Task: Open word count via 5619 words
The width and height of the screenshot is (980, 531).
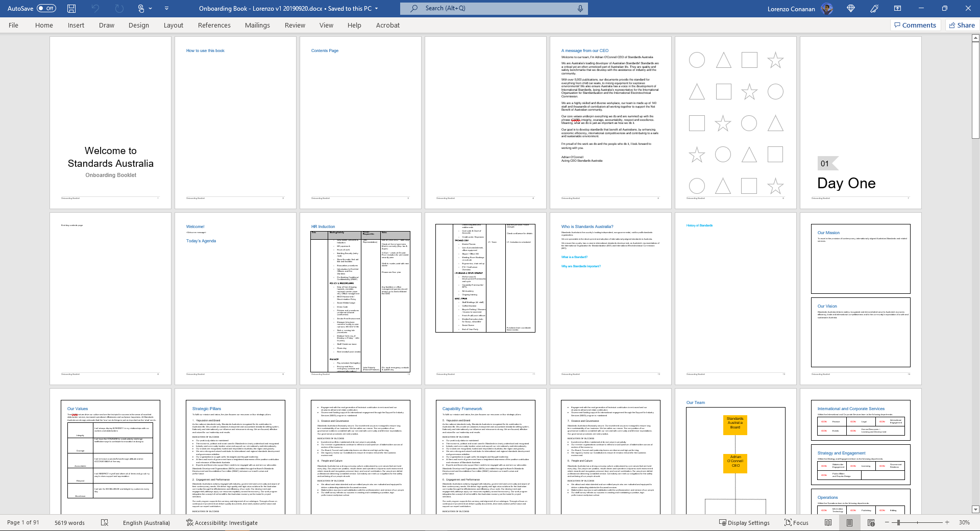Action: (x=70, y=522)
